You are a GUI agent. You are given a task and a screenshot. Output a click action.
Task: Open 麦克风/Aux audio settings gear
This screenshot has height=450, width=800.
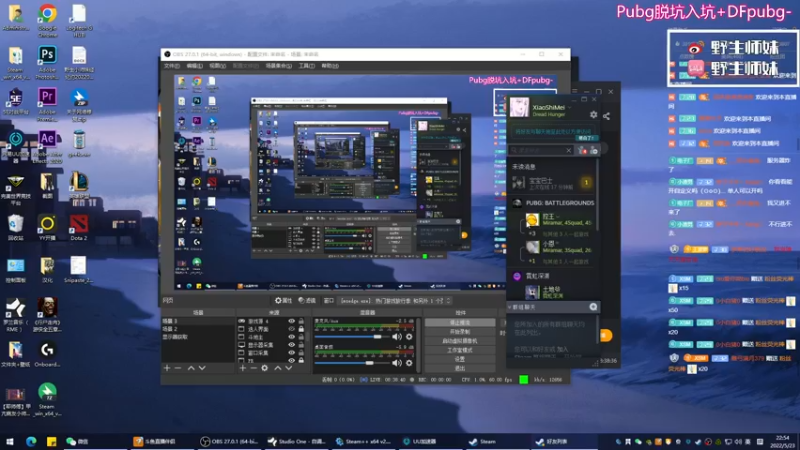pos(409,337)
